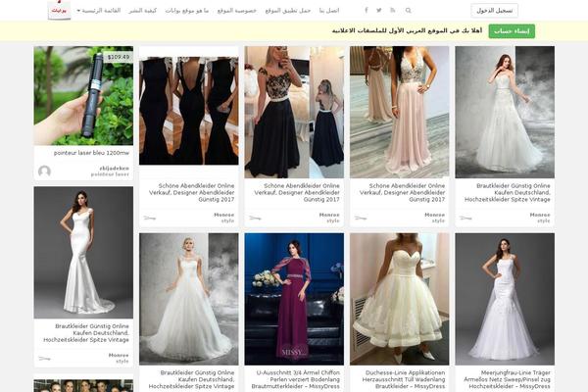The height and width of the screenshot is (392, 588).
Task: Open the white satin mermaid dress image
Action: click(x=83, y=253)
